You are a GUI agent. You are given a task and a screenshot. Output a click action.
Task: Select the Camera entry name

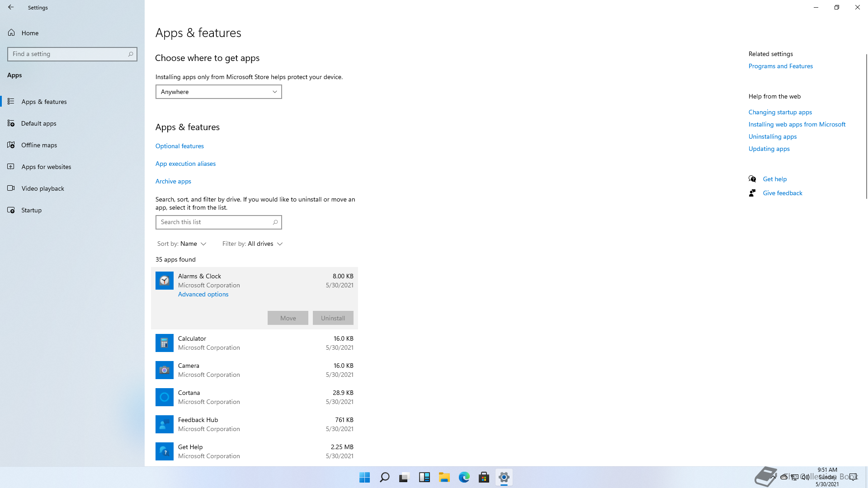(x=189, y=366)
